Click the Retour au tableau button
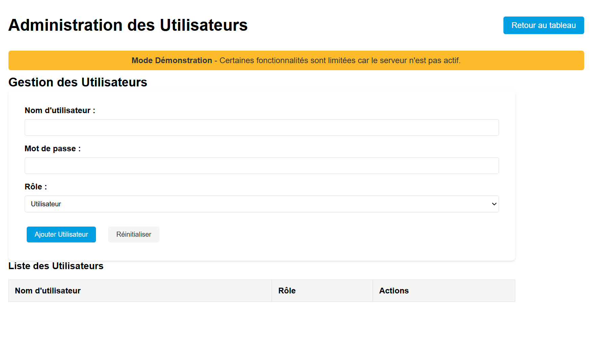This screenshot has width=596, height=364. tap(543, 25)
